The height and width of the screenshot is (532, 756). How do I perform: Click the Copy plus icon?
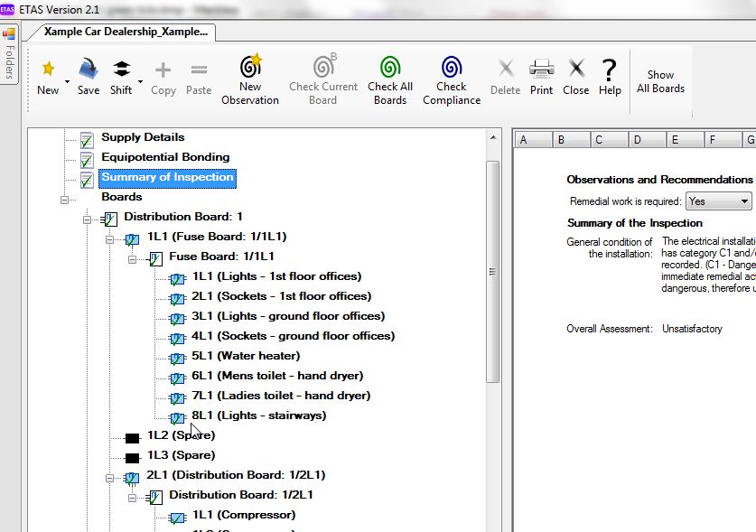click(x=163, y=70)
